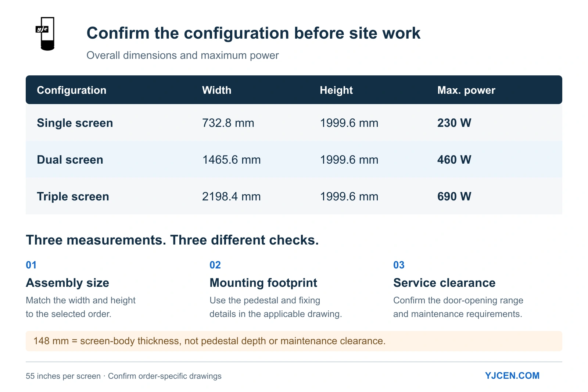Click the YJC kiosk logo icon
This screenshot has height=392, width=588.
pyautogui.click(x=45, y=33)
